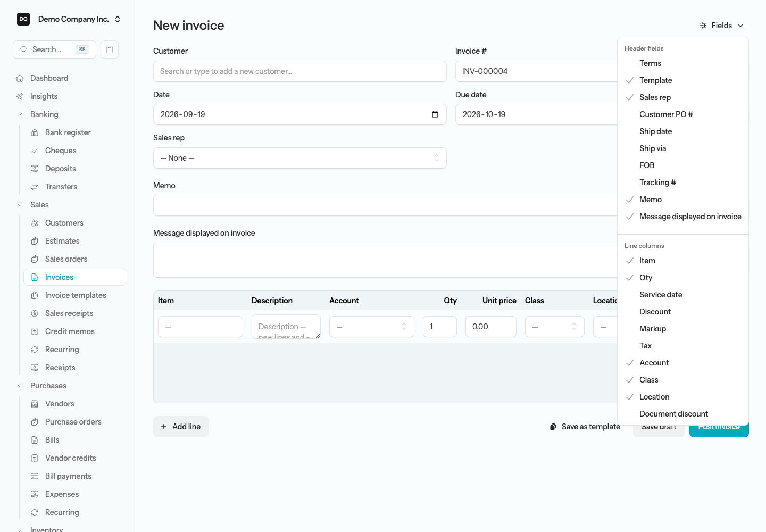Close the Fields dropdown menu button
The width and height of the screenshot is (766, 532).
(722, 26)
